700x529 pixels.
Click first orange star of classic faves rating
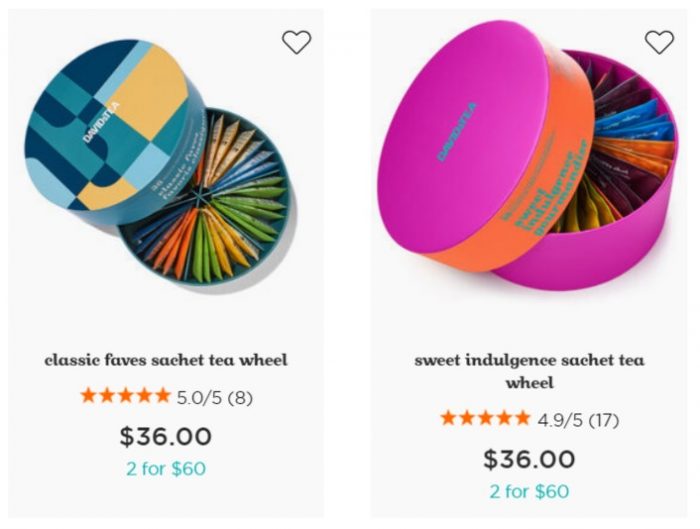(88, 396)
